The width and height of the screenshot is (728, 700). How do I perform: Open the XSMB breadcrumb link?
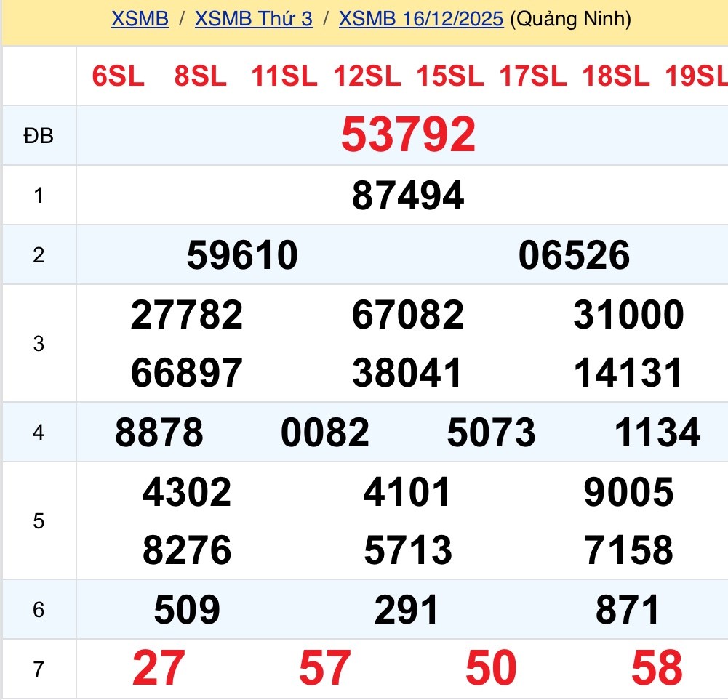pos(140,19)
